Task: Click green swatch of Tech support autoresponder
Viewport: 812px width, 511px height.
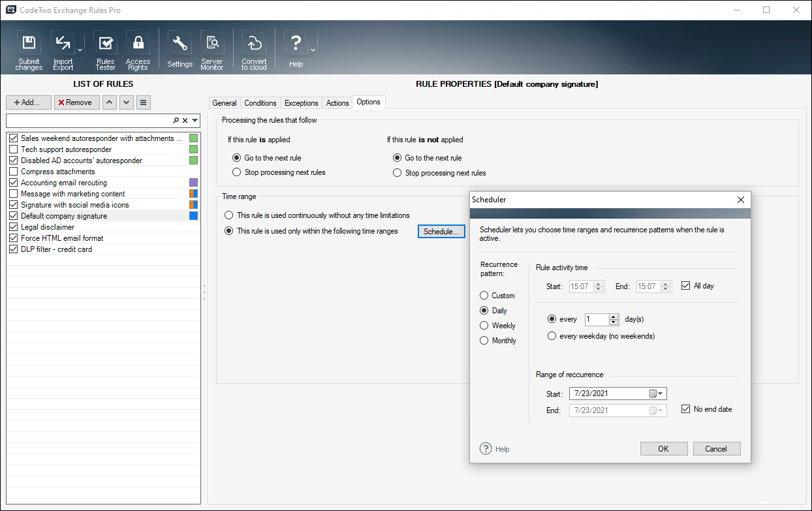Action: (193, 149)
